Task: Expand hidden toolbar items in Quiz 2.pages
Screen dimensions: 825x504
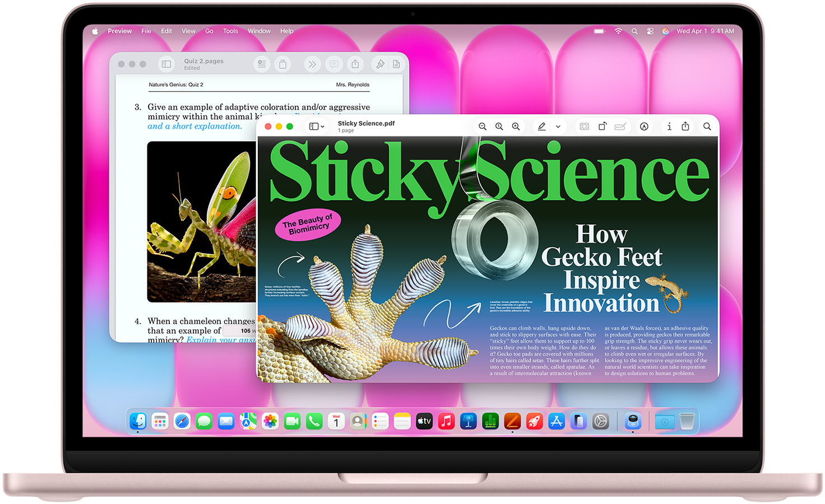Action: [x=312, y=64]
